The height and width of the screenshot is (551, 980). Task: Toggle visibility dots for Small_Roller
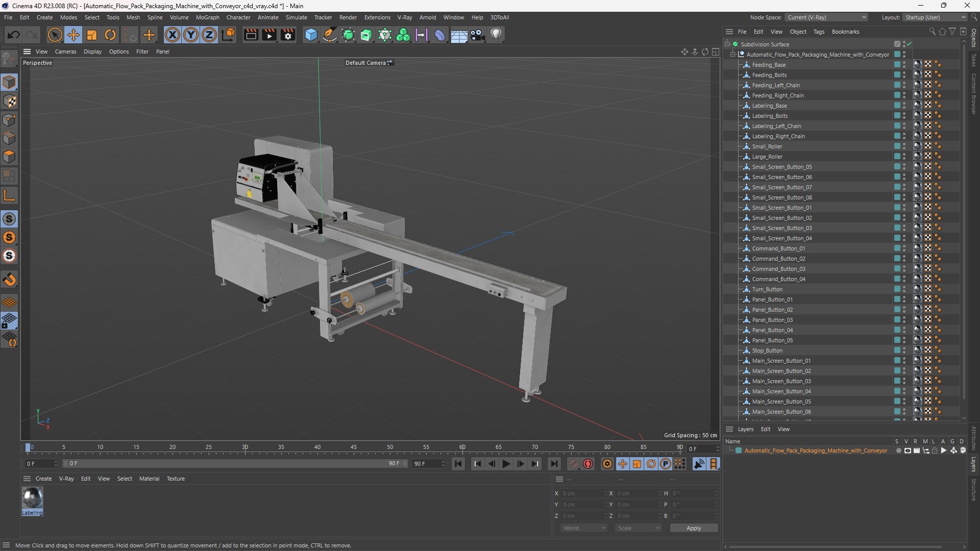click(904, 146)
